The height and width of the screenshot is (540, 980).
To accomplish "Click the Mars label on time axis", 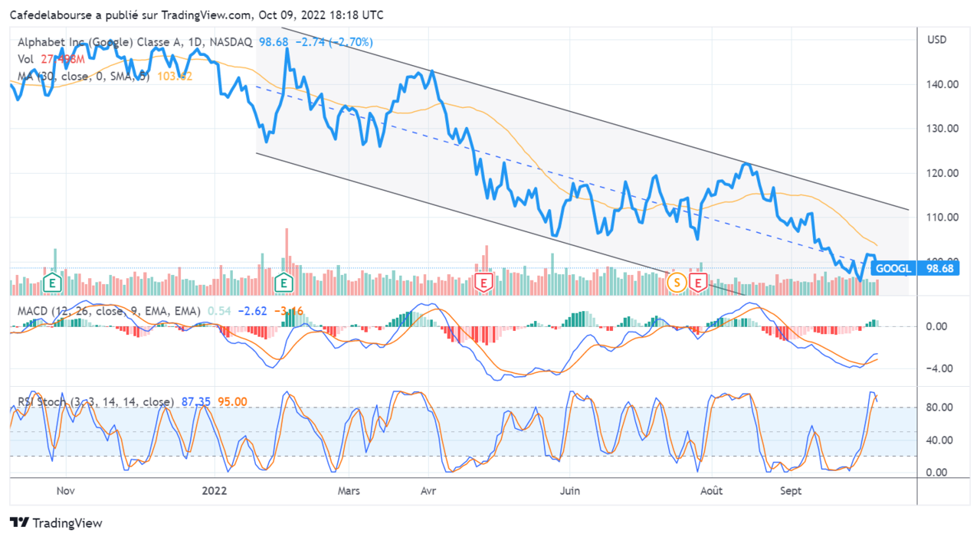I will [x=349, y=491].
